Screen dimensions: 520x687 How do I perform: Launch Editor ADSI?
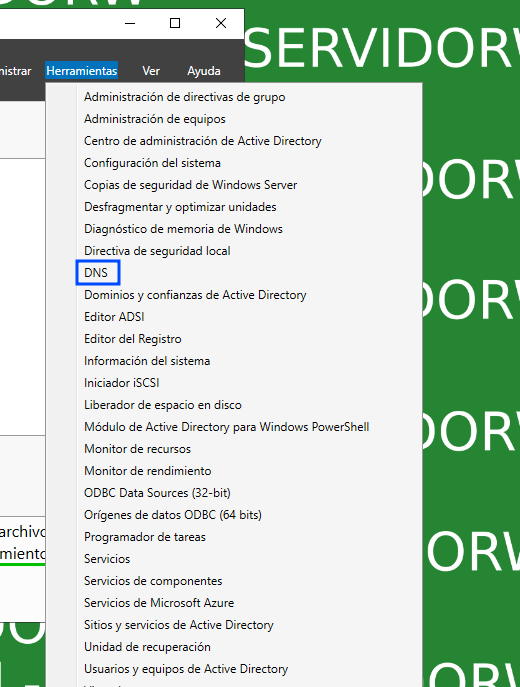[114, 317]
